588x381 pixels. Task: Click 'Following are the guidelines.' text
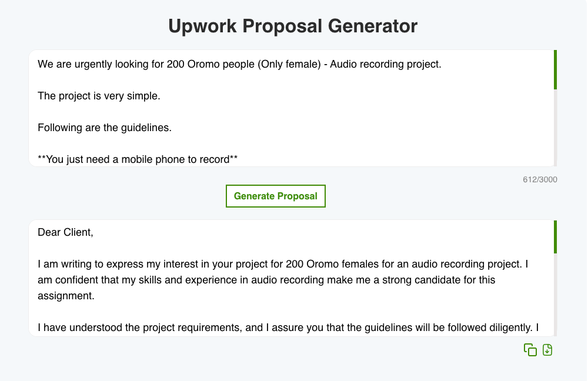[105, 128]
